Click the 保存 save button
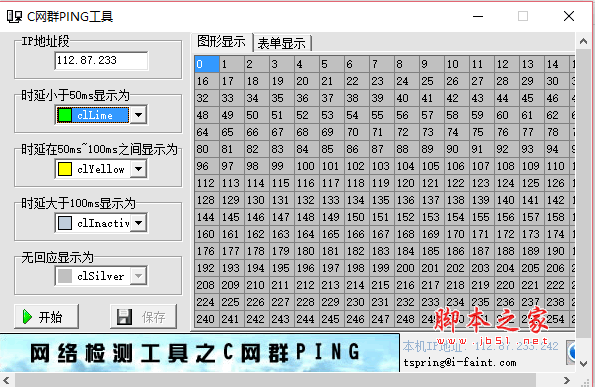595x387 pixels. click(143, 316)
